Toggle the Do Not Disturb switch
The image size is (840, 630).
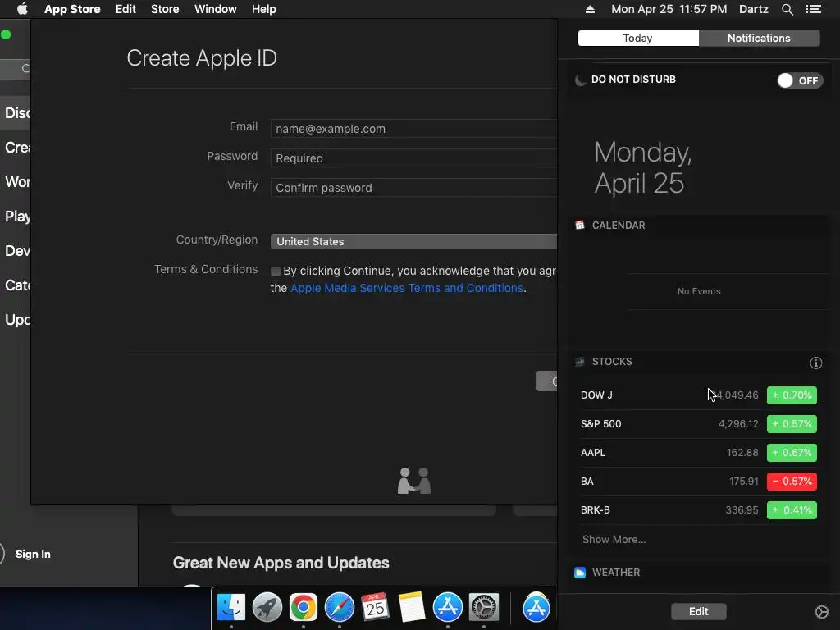(x=800, y=80)
